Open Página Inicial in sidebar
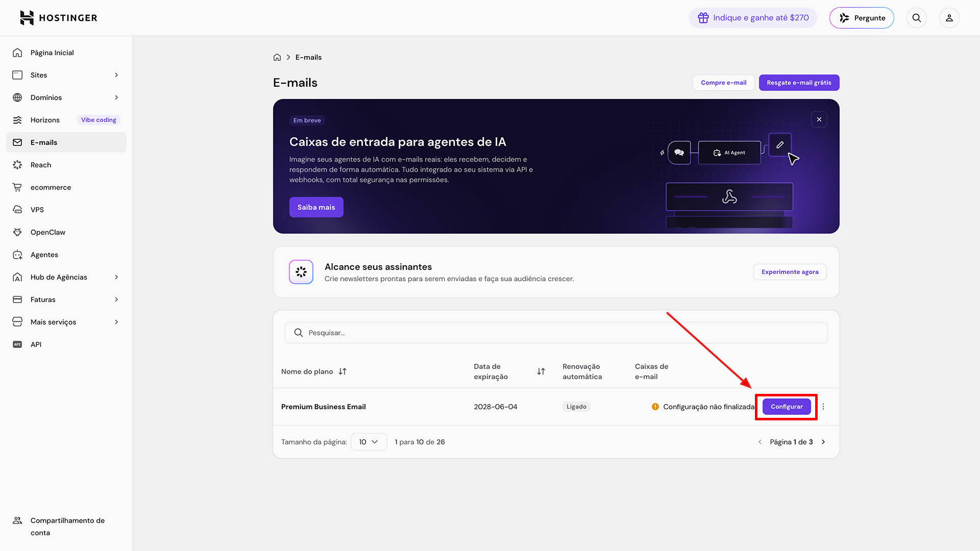 point(66,53)
